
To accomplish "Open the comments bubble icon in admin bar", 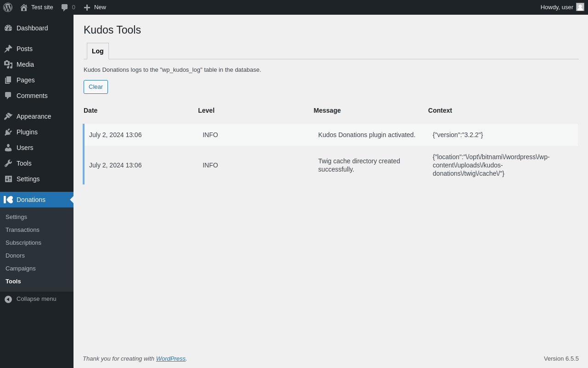I will [65, 7].
